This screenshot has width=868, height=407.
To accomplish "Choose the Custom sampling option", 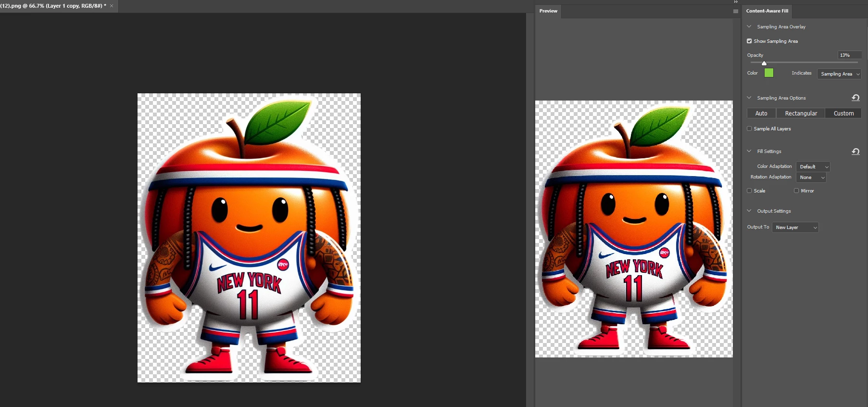I will coord(843,113).
